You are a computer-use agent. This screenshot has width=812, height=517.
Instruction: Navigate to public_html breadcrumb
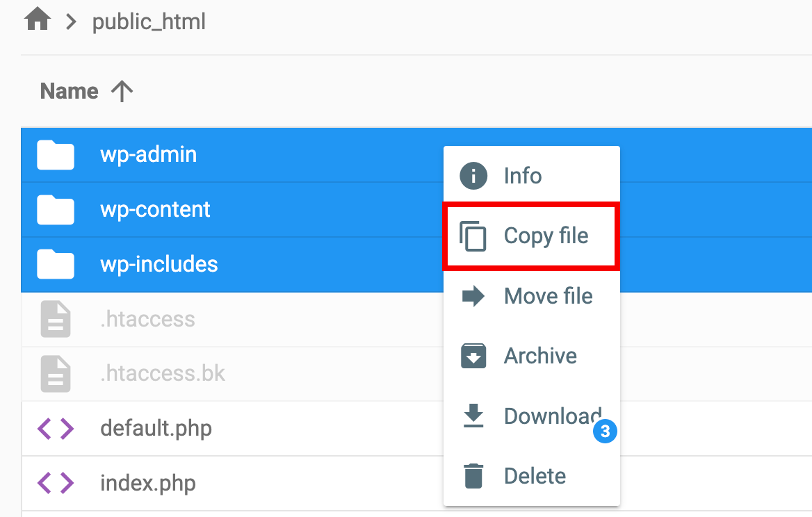(x=149, y=22)
